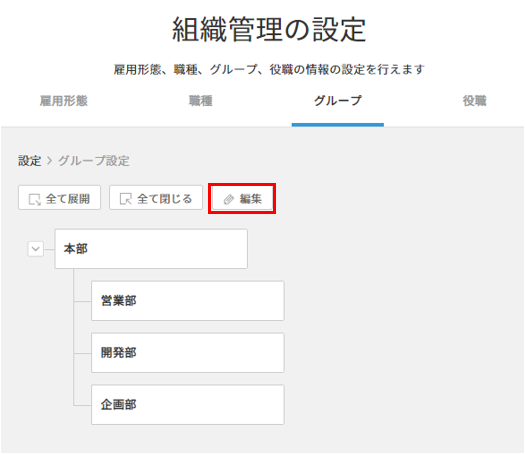Return to 設定 via the breadcrumb

[x=29, y=161]
